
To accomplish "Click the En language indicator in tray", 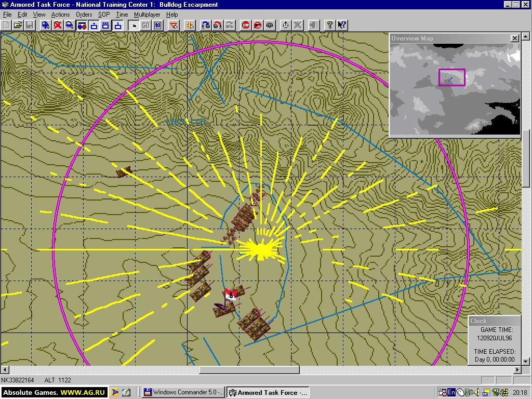I will pos(451,393).
